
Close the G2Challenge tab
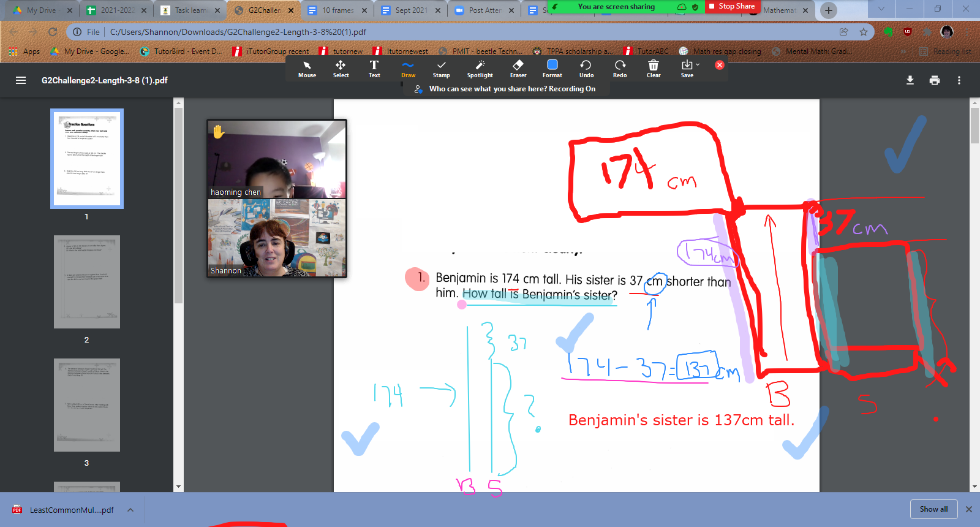coord(291,10)
